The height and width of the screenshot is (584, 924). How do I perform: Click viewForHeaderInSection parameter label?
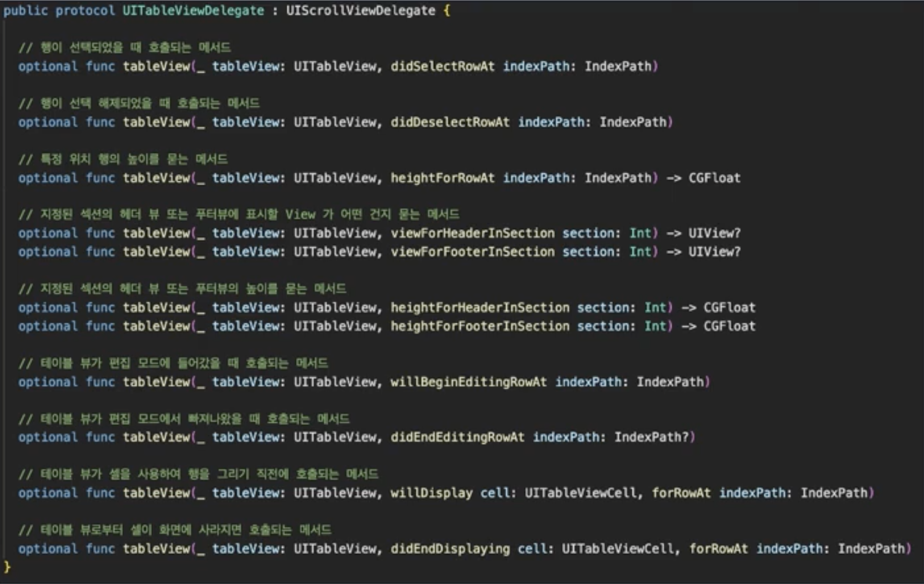pyautogui.click(x=472, y=233)
